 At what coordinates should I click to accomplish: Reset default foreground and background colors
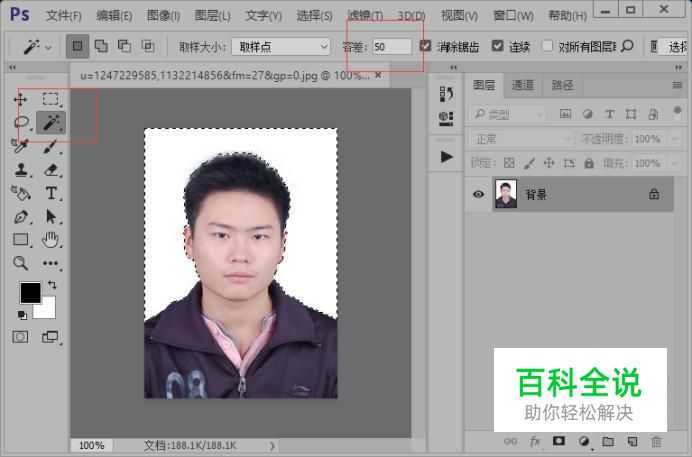(x=22, y=315)
